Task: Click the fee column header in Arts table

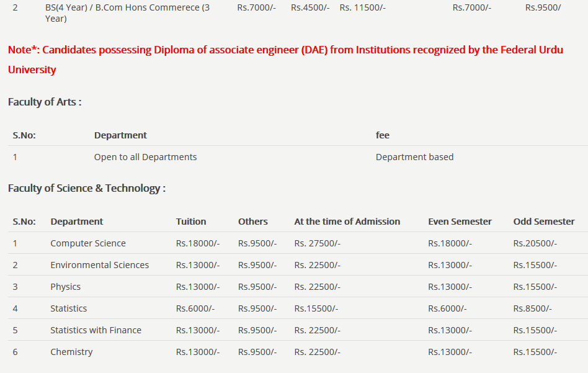Action: click(x=383, y=135)
